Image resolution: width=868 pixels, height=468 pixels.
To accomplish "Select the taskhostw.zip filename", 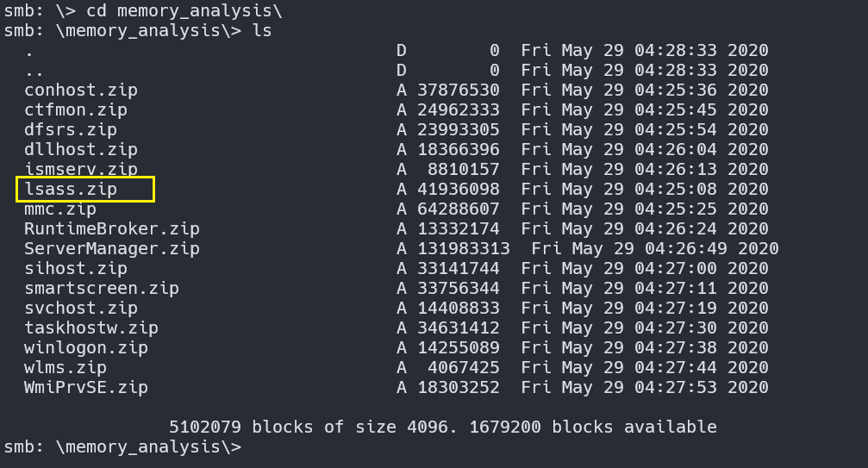I will coord(91,328).
